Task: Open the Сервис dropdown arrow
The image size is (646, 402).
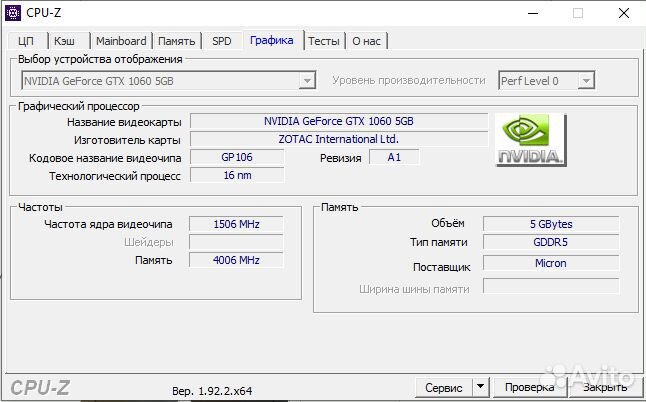Action: tap(480, 387)
